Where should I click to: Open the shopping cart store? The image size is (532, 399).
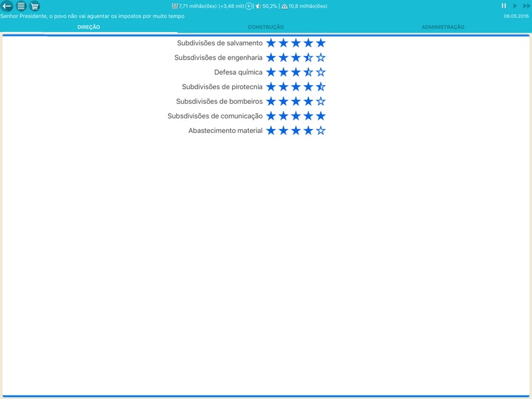tap(35, 6)
